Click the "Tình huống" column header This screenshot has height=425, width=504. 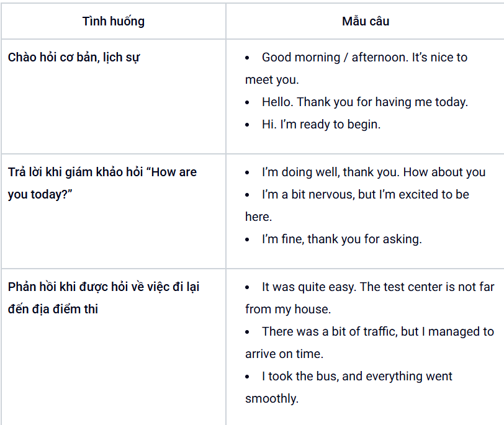pos(114,21)
